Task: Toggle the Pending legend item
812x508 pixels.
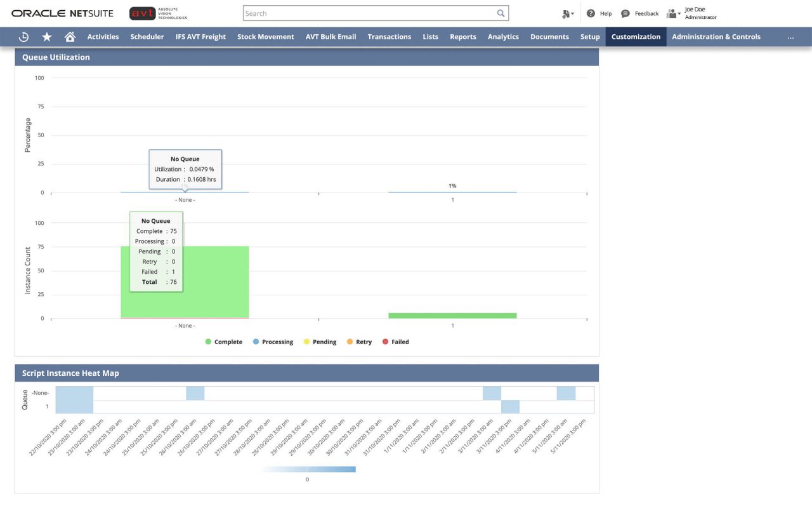Action: [320, 342]
